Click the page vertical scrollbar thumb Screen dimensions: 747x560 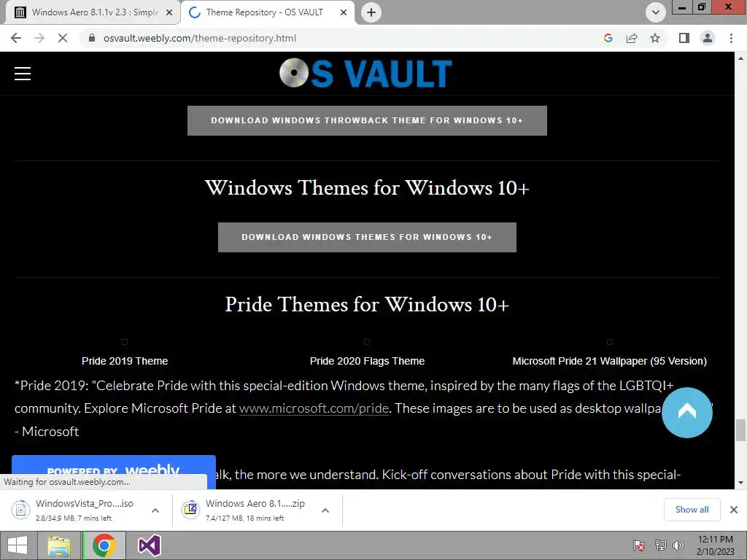pos(740,430)
